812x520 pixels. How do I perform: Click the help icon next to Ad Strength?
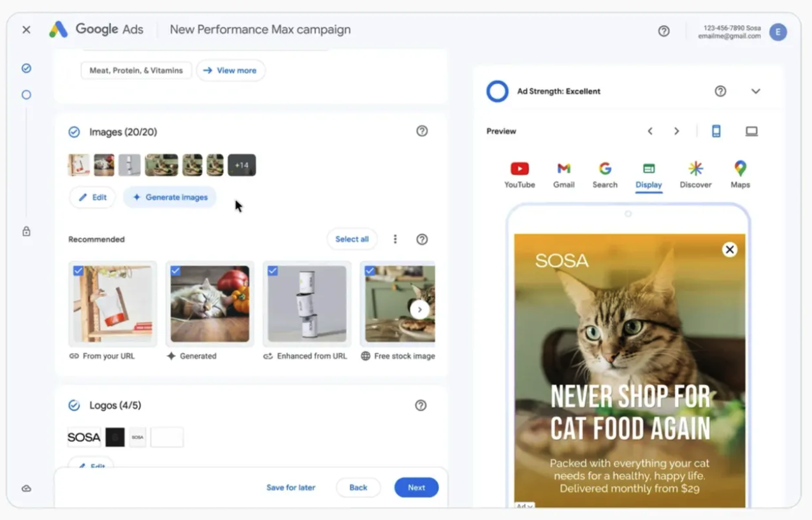720,91
